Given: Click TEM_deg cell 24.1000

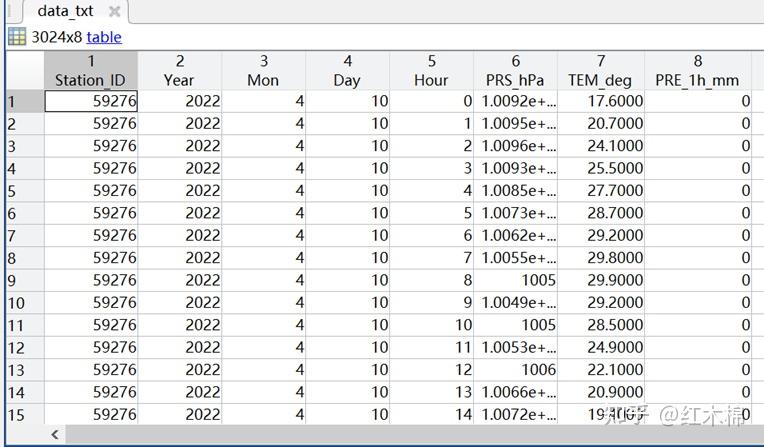Looking at the screenshot, I should 601,146.
